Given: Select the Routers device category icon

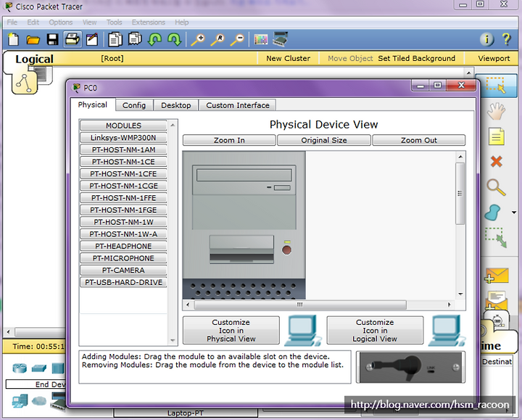Looking at the screenshot, I should pos(20,368).
